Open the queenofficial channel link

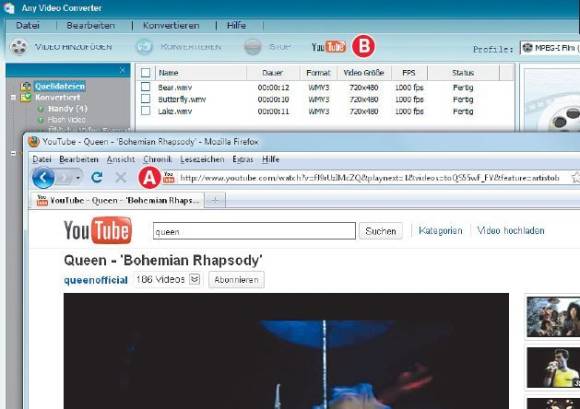(x=96, y=280)
